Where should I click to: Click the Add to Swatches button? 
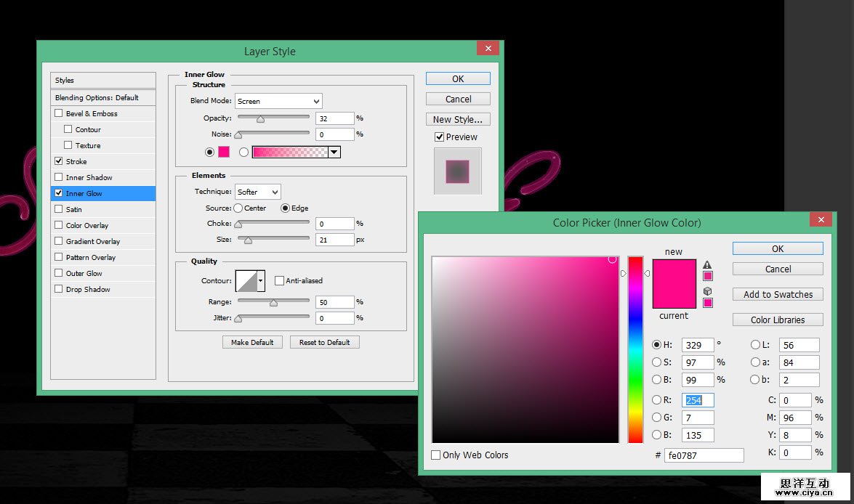778,294
